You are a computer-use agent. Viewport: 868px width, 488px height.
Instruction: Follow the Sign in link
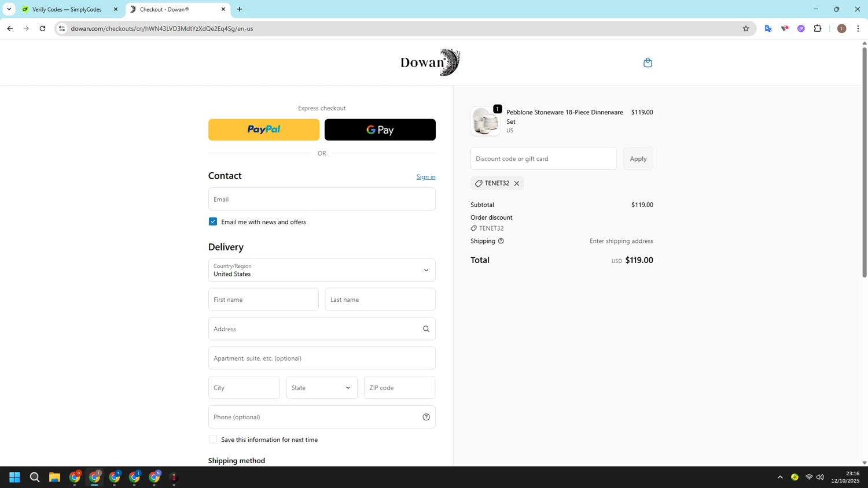[x=426, y=177]
